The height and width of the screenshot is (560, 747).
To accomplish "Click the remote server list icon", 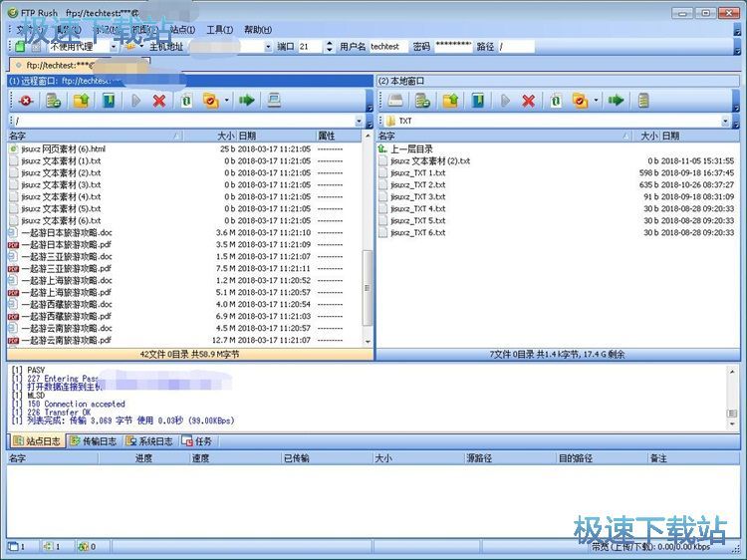I will tap(53, 101).
